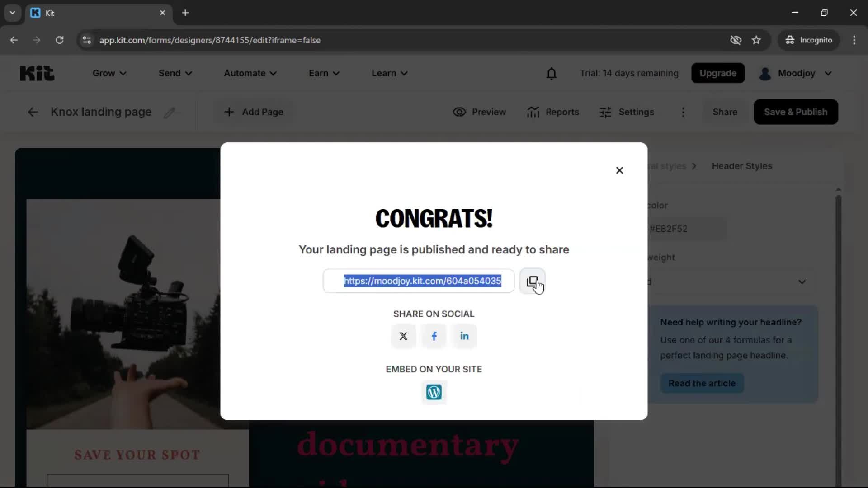Open the three-dot more options menu
The width and height of the screenshot is (868, 488).
683,113
